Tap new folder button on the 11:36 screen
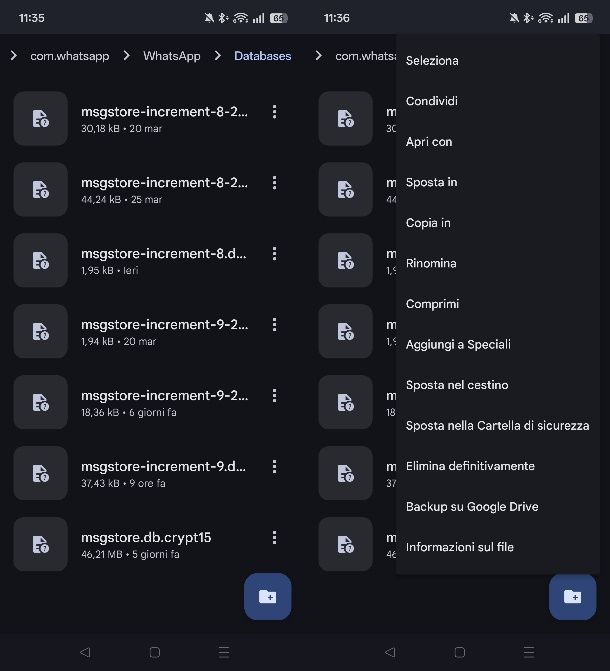Image resolution: width=610 pixels, height=671 pixels. [572, 597]
